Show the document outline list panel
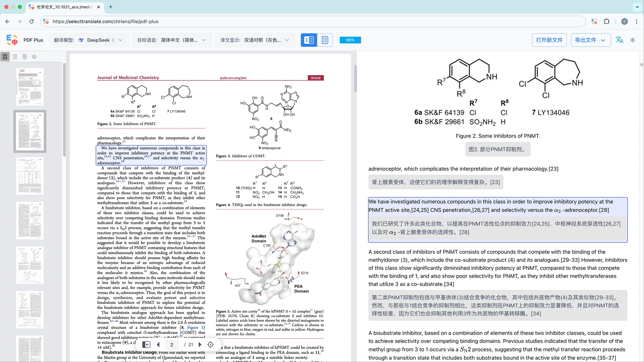Viewport: 644px width, 362px height. [x=15, y=57]
